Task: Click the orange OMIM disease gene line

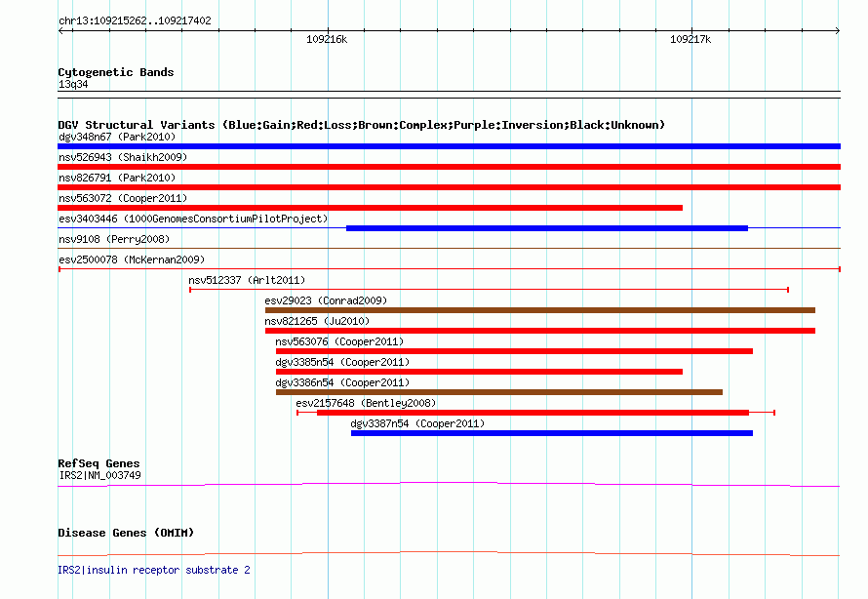Action: pyautogui.click(x=449, y=553)
